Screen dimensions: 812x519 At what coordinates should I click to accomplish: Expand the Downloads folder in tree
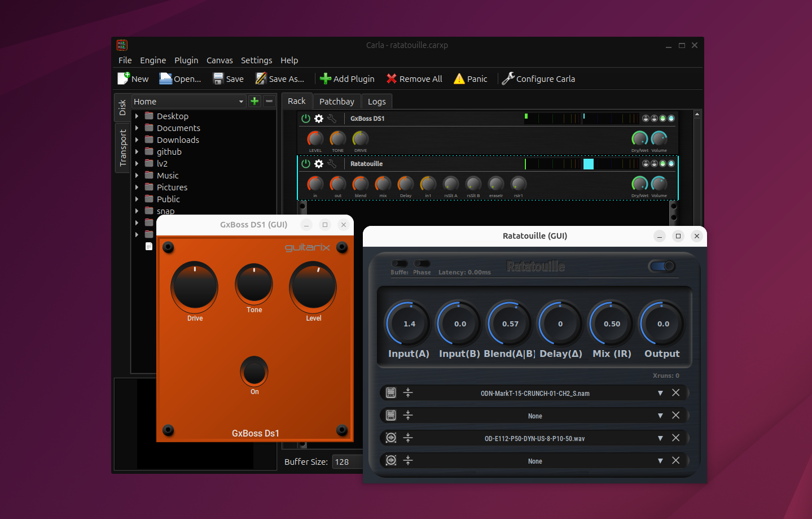[x=137, y=140]
